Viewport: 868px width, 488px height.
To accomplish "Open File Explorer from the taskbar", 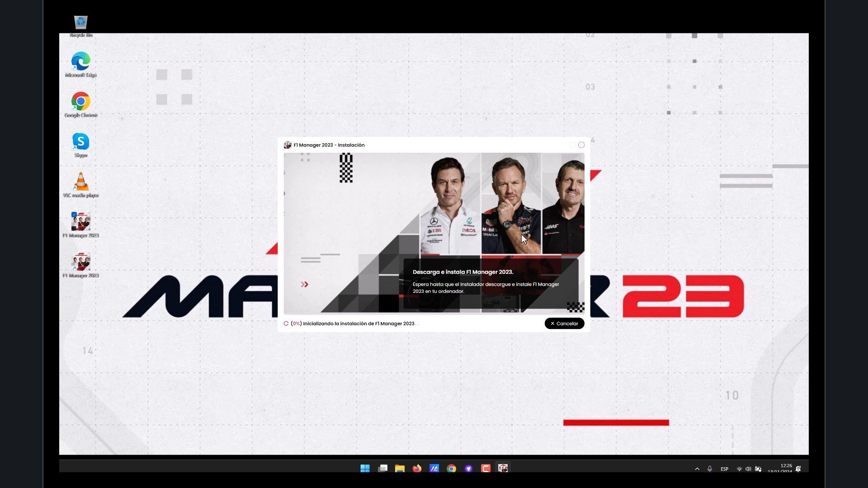I will pyautogui.click(x=400, y=469).
